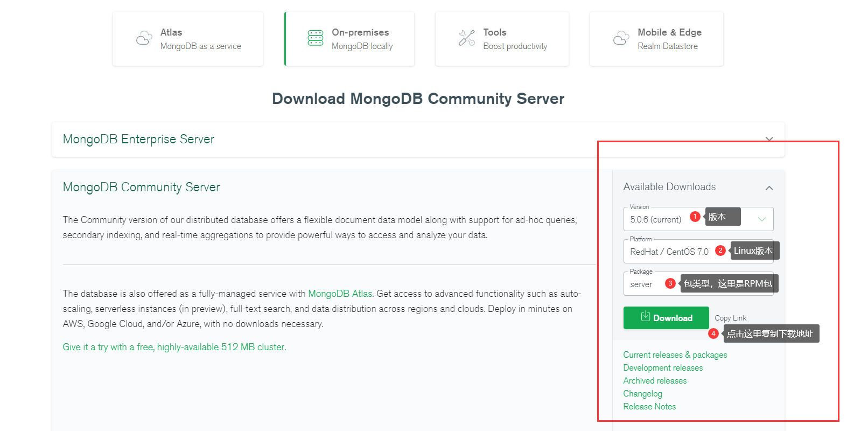The height and width of the screenshot is (431, 868).
Task: Switch to the Tools Boost productivity tab
Action: click(502, 39)
